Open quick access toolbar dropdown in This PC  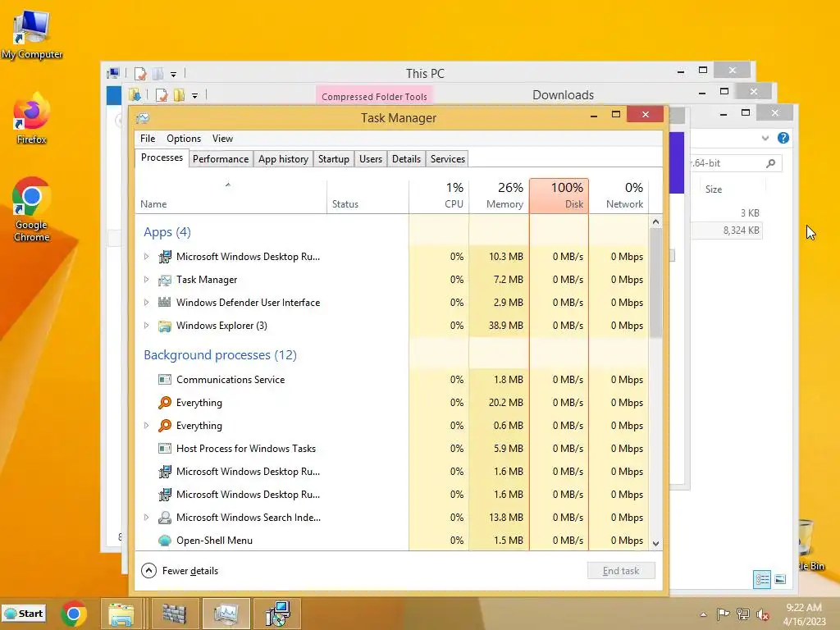(174, 75)
